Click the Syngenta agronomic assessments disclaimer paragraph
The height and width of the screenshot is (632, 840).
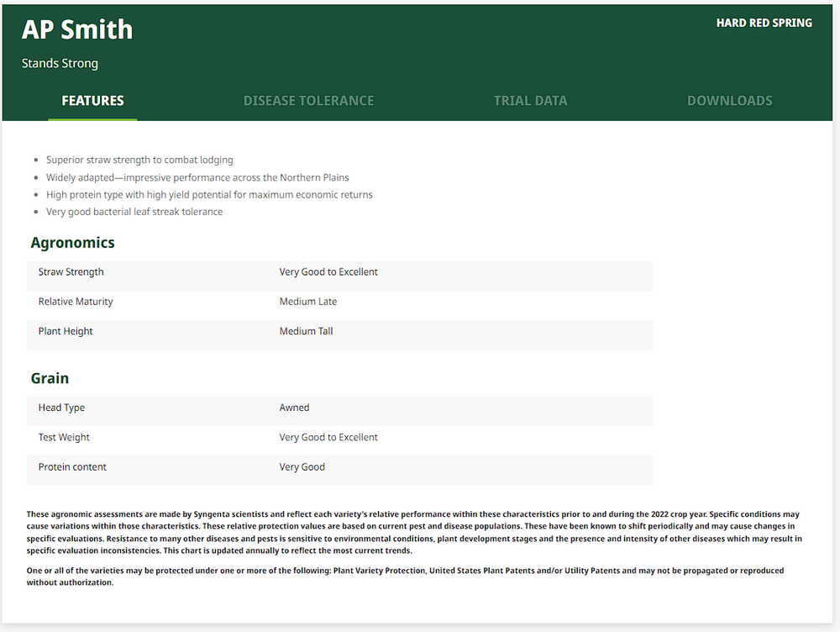click(x=414, y=532)
